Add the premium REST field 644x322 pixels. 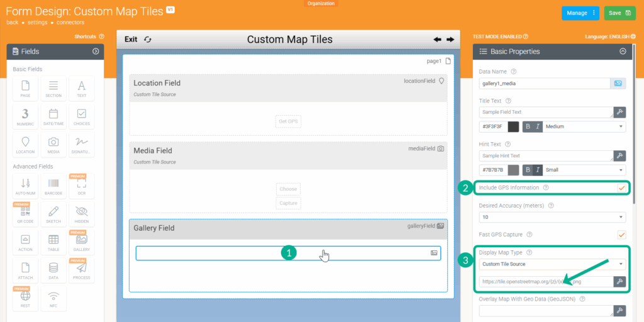click(x=25, y=299)
